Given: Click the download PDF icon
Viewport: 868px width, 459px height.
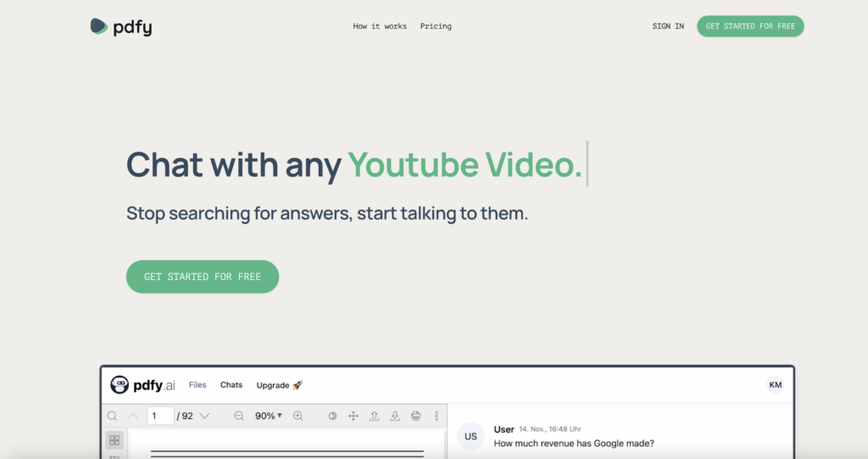Looking at the screenshot, I should tap(395, 416).
